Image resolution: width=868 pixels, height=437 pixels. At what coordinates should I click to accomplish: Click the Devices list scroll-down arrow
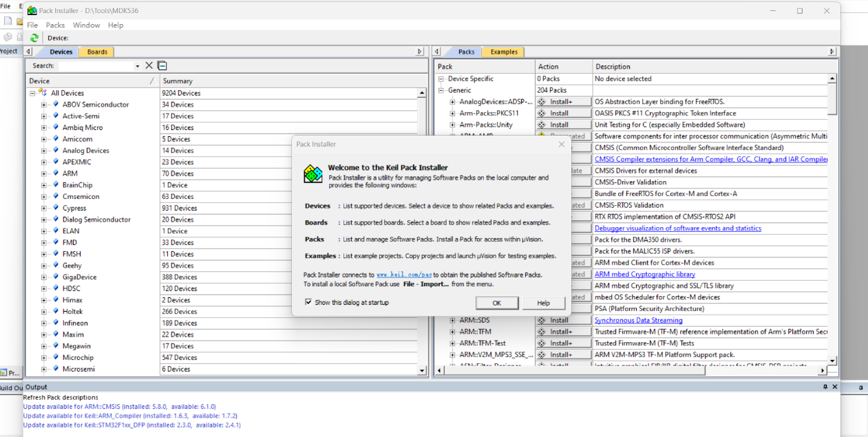click(422, 370)
